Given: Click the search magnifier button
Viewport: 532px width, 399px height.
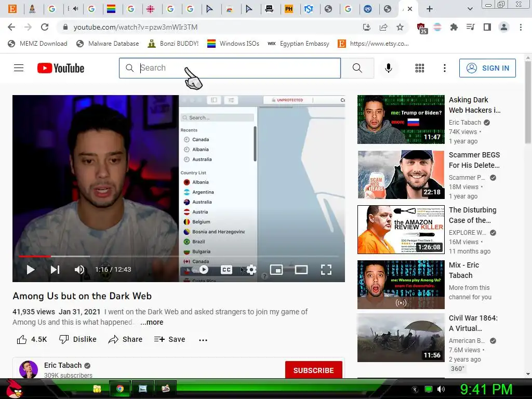Looking at the screenshot, I should point(357,68).
